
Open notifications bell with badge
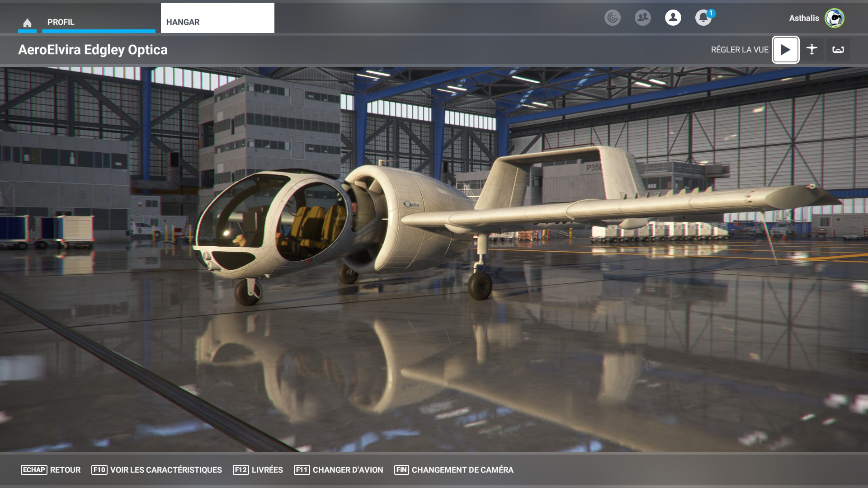tap(703, 18)
